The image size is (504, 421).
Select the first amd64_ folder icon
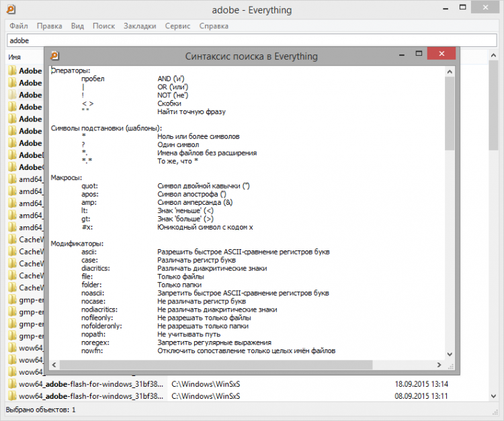pyautogui.click(x=12, y=179)
